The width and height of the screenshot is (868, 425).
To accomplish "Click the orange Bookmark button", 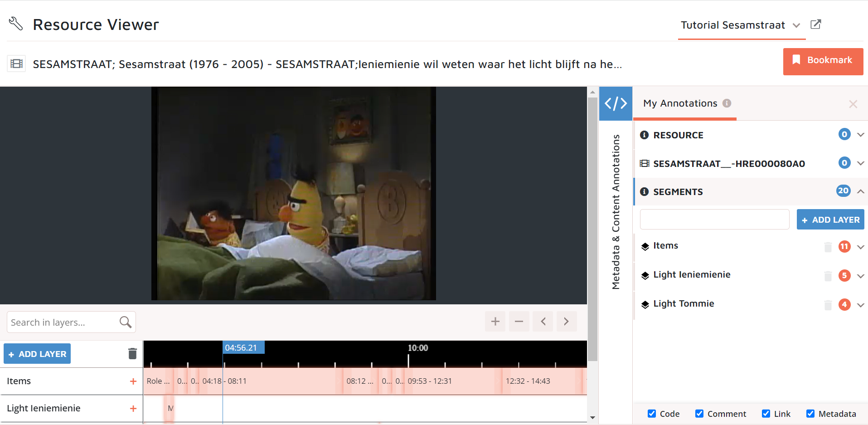I will 823,61.
